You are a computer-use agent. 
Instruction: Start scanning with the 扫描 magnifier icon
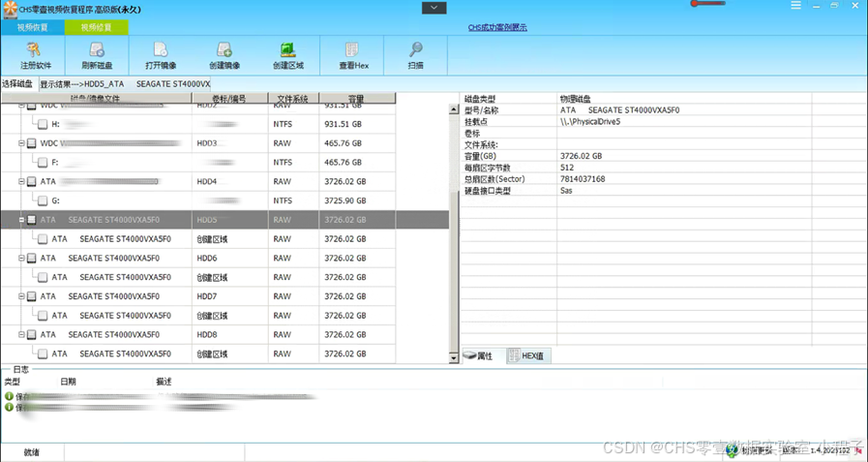click(x=416, y=49)
